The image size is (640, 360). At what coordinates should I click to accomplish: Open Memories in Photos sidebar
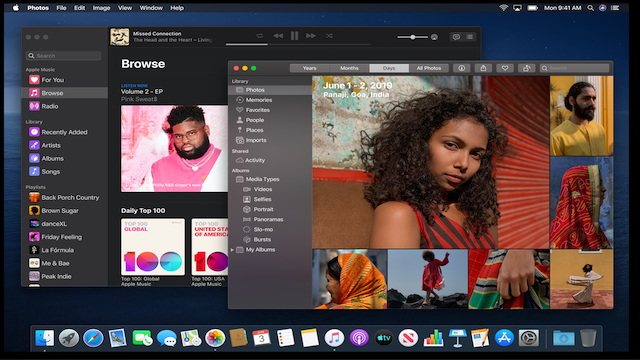(270, 100)
